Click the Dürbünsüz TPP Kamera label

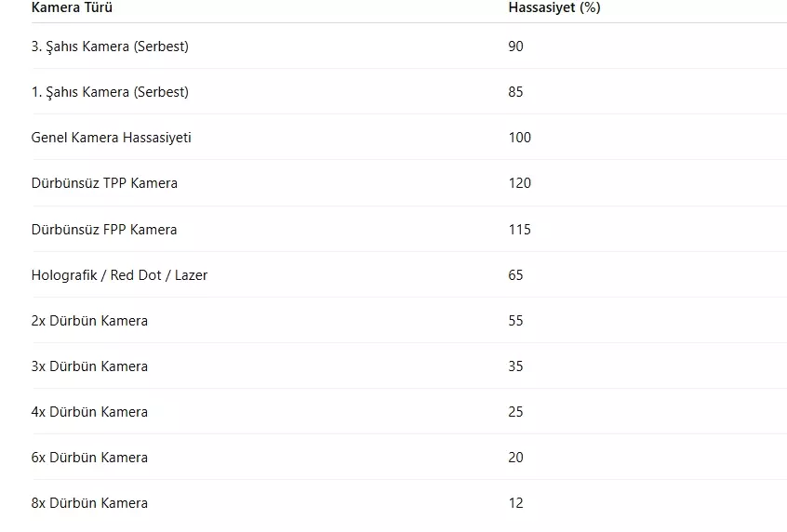[104, 183]
